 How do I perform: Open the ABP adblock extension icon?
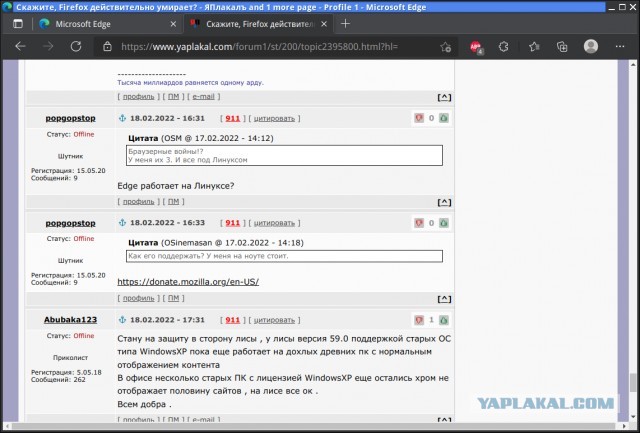coord(476,47)
